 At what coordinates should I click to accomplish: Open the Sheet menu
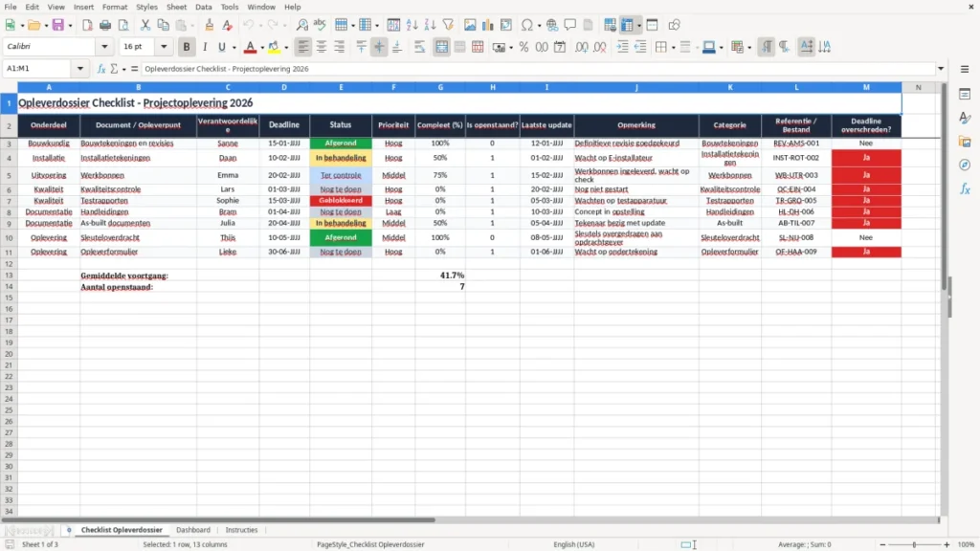(176, 7)
